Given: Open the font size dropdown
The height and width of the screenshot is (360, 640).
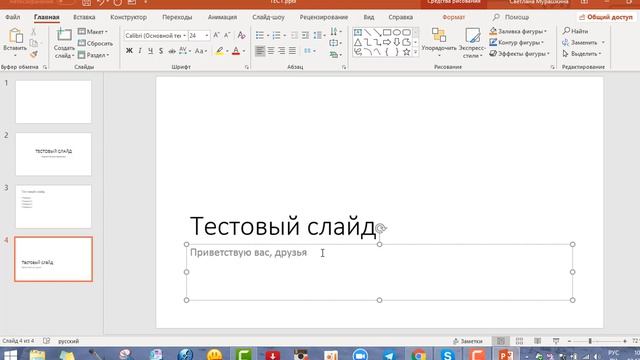Looking at the screenshot, I should point(207,36).
